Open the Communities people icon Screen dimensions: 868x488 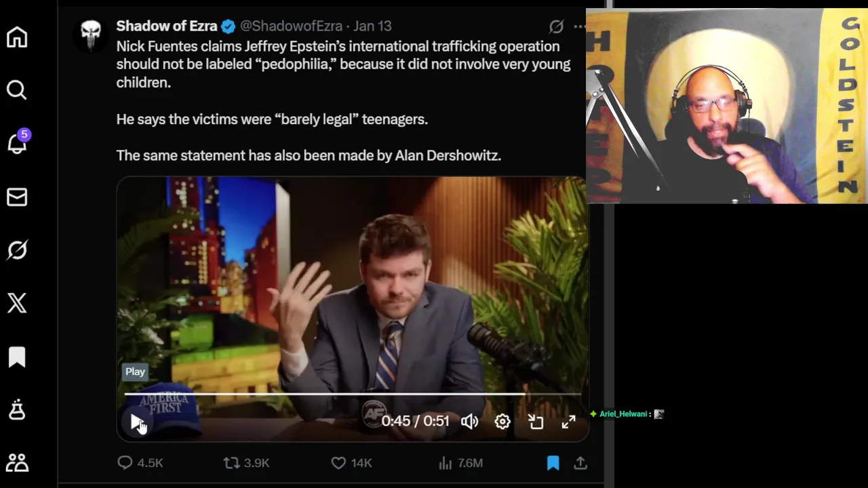point(17,463)
